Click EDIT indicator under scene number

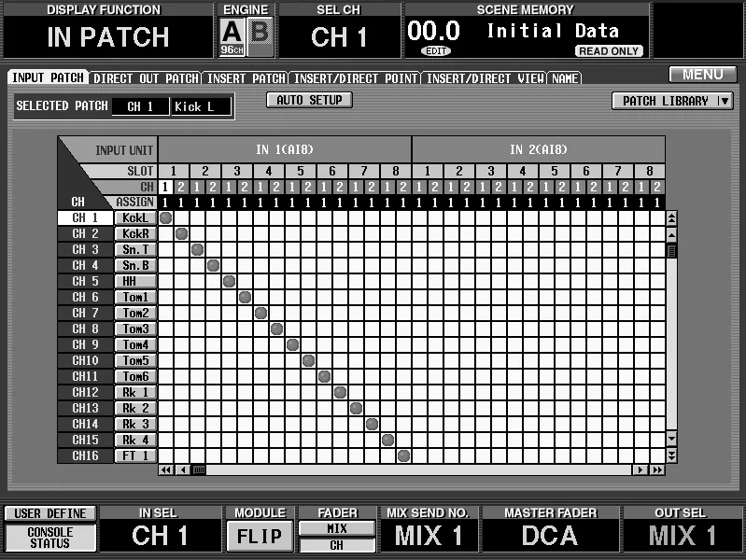click(x=436, y=51)
